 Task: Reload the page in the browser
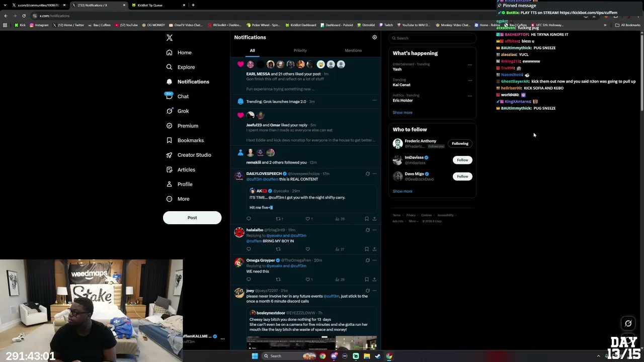[x=24, y=16]
